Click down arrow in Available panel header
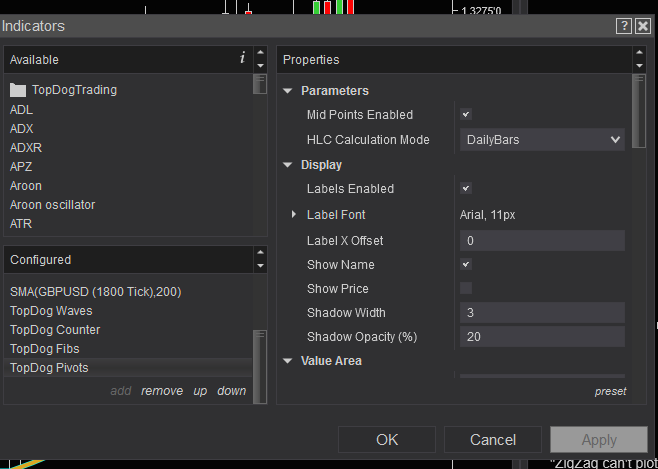This screenshot has width=658, height=469. [x=260, y=66]
